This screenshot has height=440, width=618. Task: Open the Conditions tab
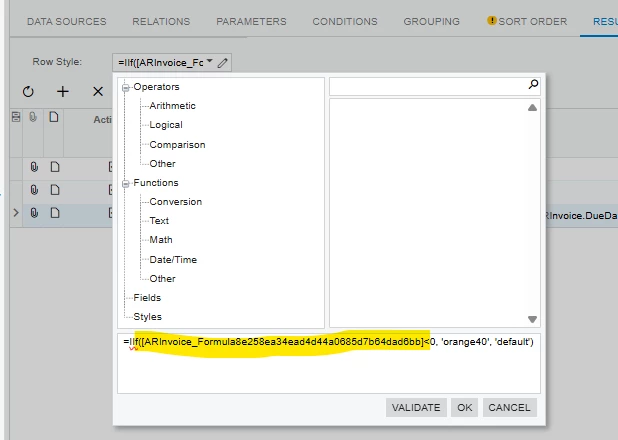tap(345, 21)
